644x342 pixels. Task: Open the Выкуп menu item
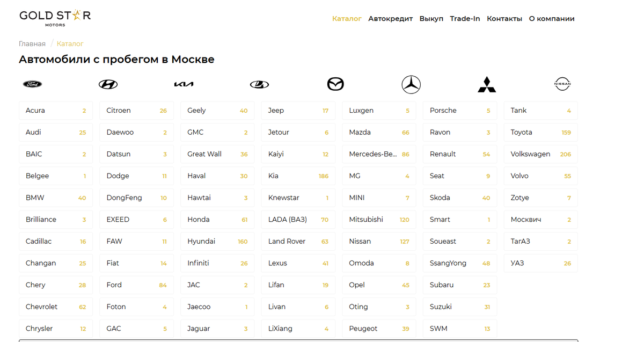click(431, 19)
